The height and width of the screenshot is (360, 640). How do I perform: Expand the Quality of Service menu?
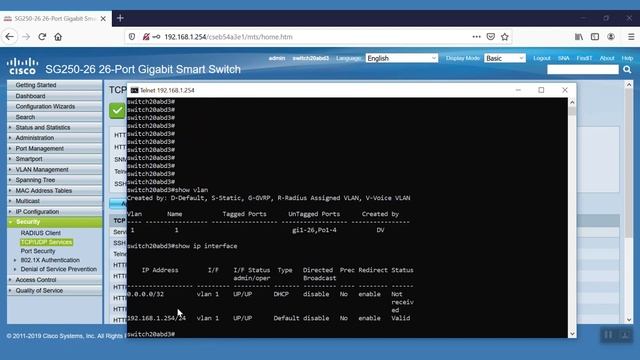click(x=39, y=291)
